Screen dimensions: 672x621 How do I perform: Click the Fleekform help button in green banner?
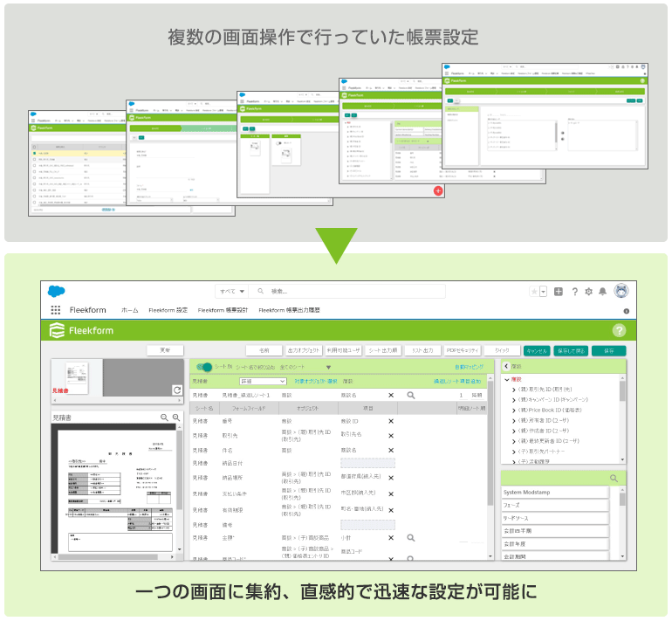pos(619,330)
